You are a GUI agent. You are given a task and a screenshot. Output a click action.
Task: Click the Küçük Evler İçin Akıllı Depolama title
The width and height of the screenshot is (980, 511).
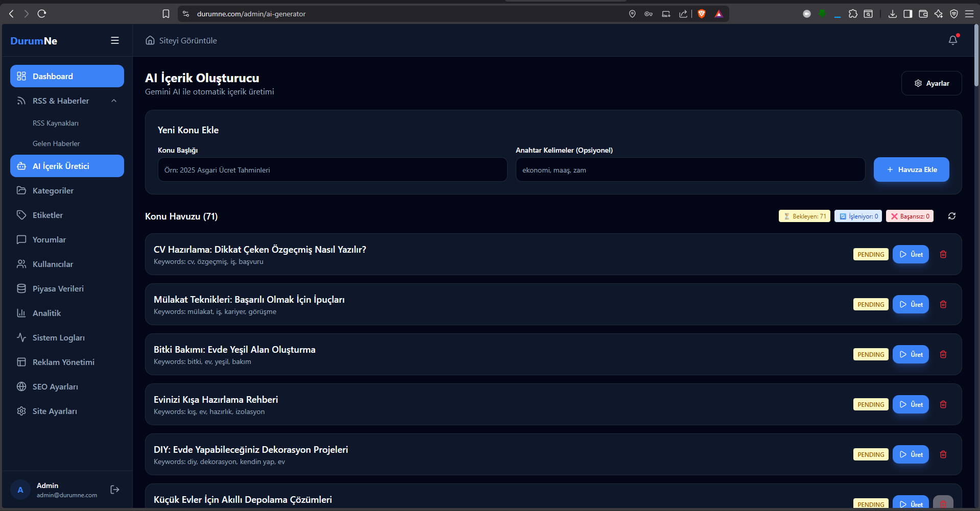pyautogui.click(x=243, y=500)
